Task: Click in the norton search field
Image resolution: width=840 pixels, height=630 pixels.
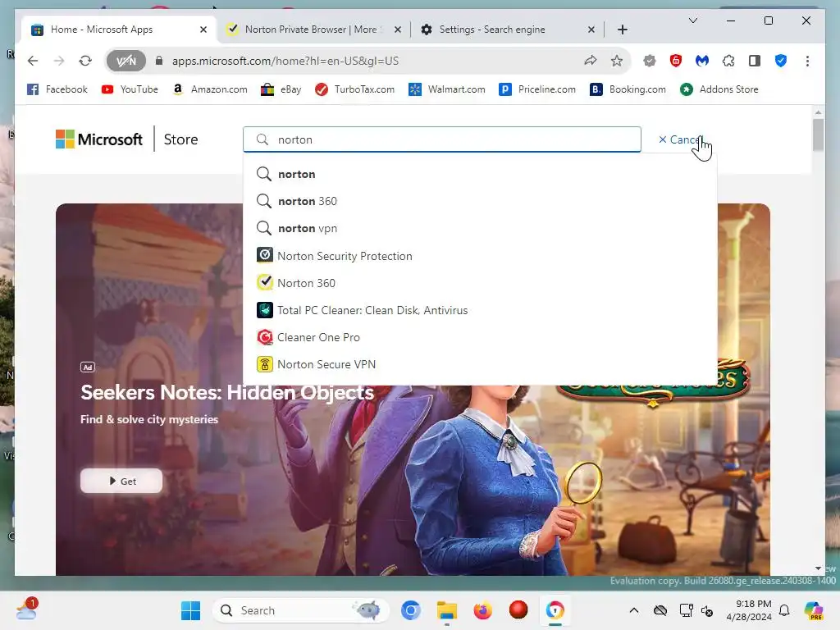Action: [442, 139]
